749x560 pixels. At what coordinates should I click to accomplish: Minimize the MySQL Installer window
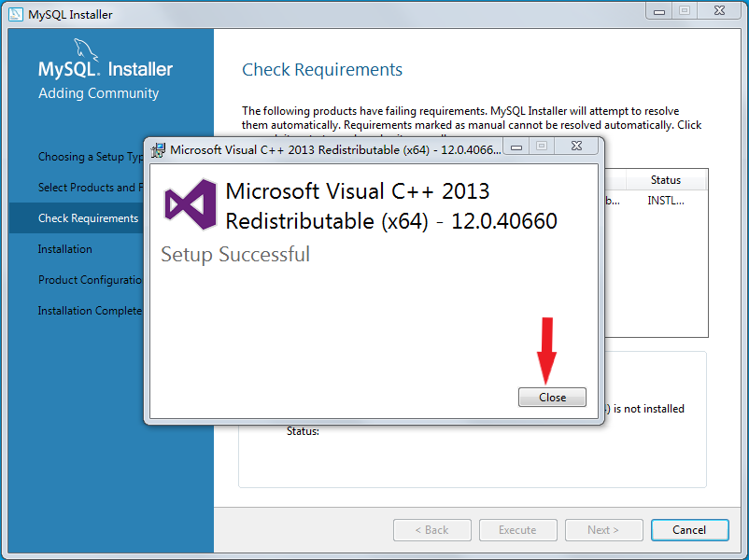pos(659,11)
